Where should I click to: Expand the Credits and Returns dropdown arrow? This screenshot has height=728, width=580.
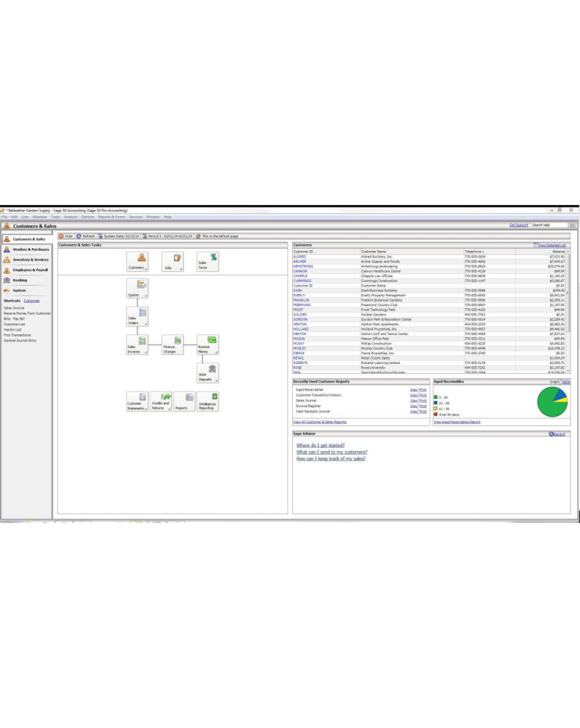(x=170, y=409)
